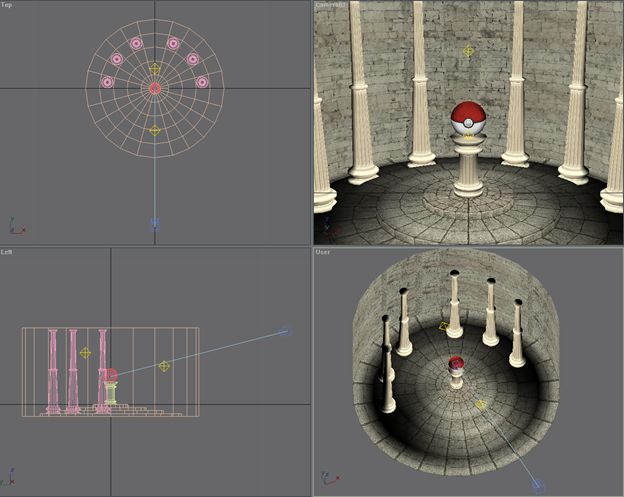
Task: Click the User viewport label
Action: coord(323,252)
